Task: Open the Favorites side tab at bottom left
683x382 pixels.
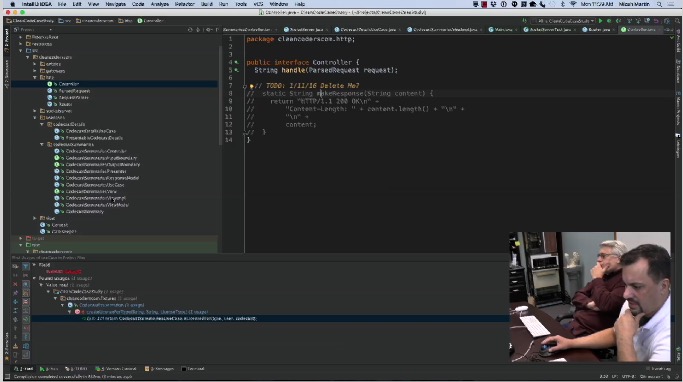Action: click(x=6, y=346)
